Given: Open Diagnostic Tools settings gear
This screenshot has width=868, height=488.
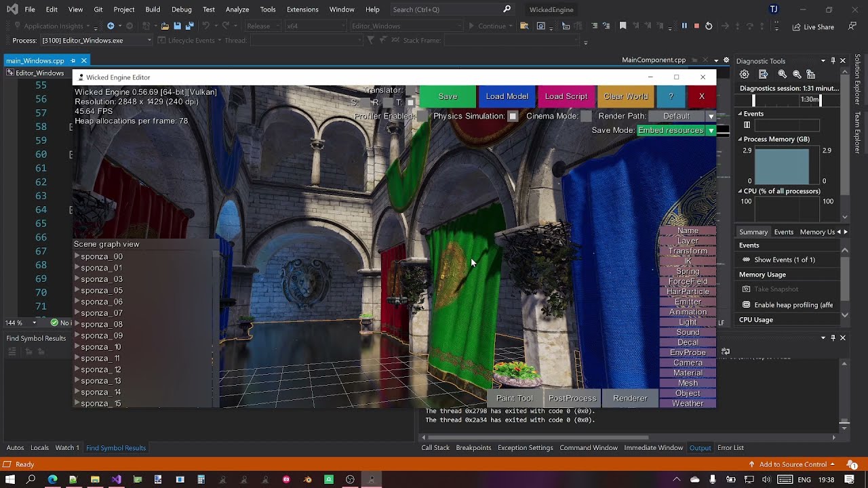Looking at the screenshot, I should point(745,75).
